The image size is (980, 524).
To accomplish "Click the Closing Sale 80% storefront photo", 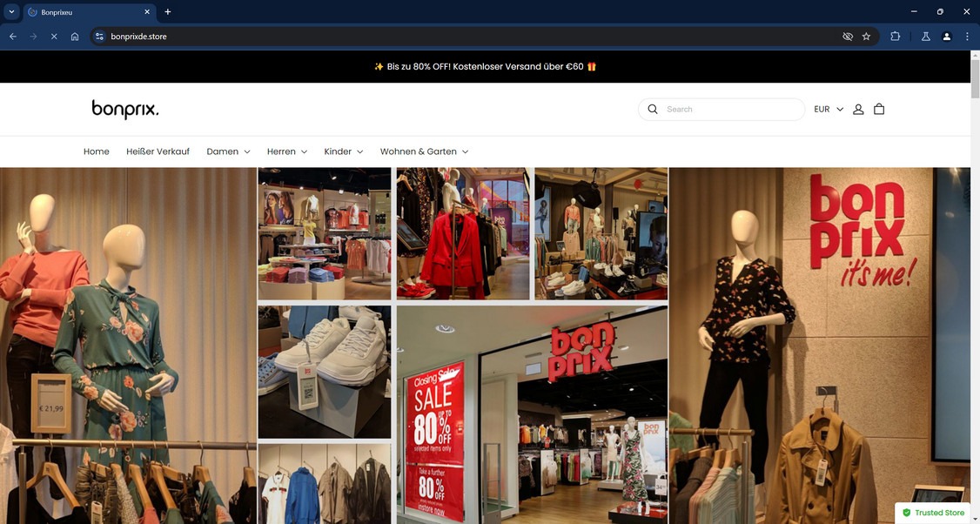I will (533, 414).
